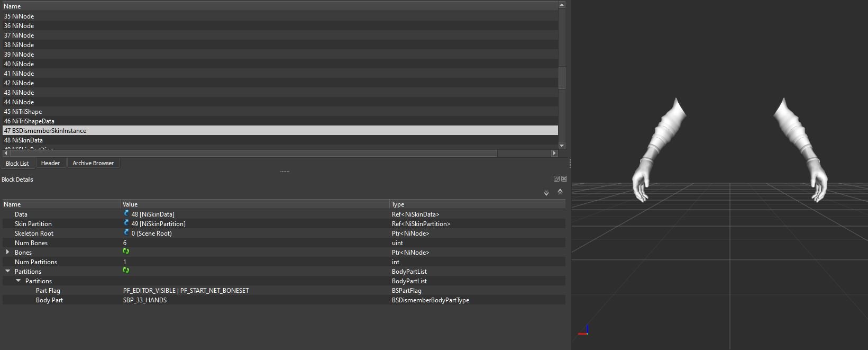Select block 43 NiNode
Image resolution: width=868 pixels, height=350 pixels.
tap(280, 92)
